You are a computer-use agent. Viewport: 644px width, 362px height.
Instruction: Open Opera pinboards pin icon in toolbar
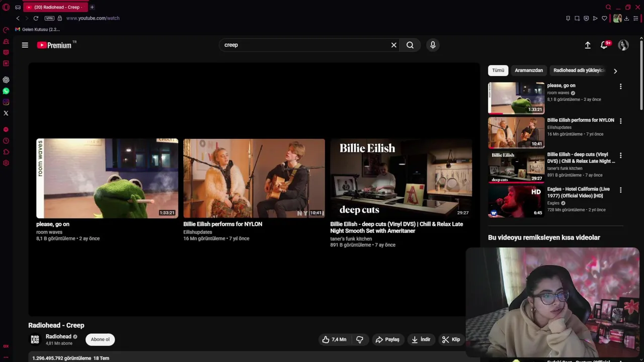568,18
